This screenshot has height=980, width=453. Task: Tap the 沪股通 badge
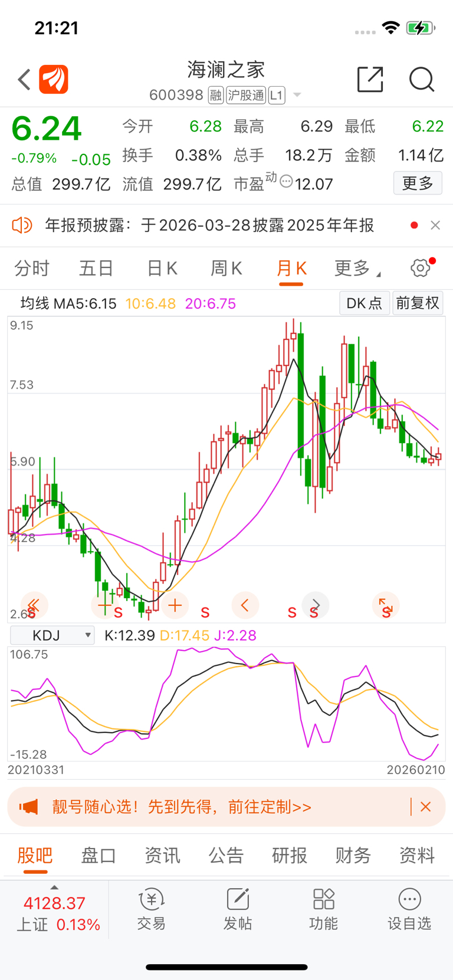(246, 95)
